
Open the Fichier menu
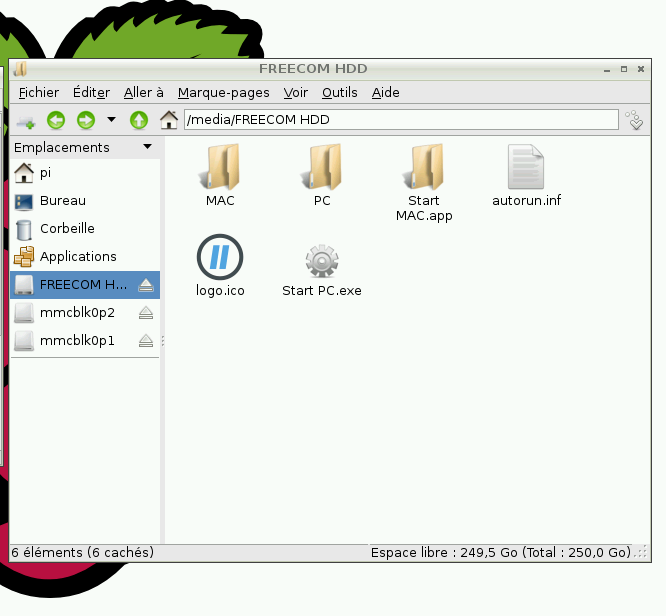[39, 93]
